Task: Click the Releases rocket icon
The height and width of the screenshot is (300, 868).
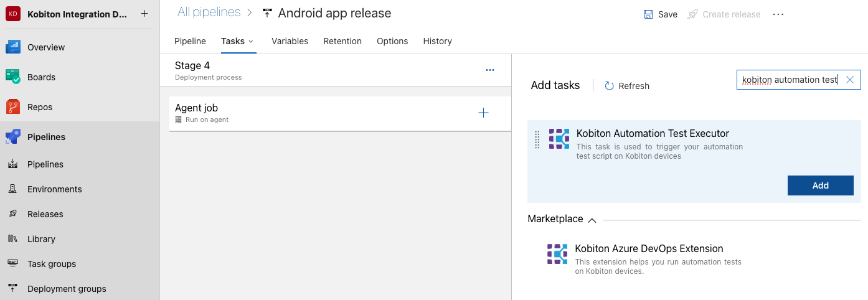Action: tap(12, 214)
